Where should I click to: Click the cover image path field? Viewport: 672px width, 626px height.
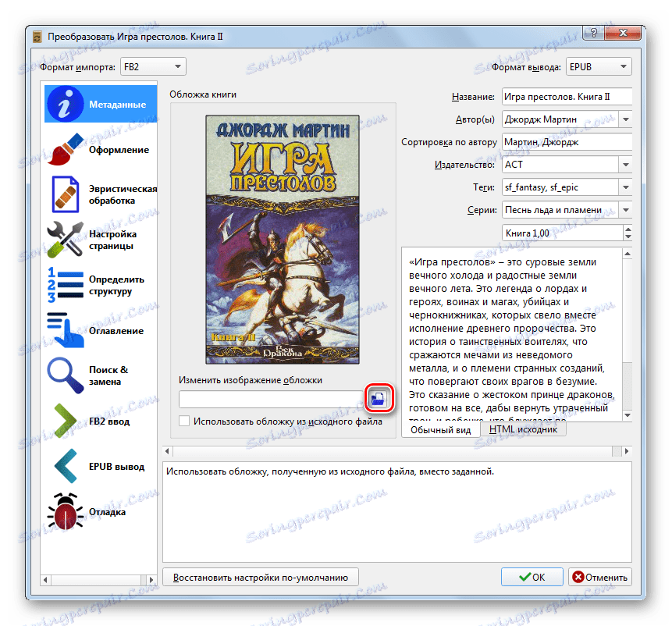coord(272,400)
